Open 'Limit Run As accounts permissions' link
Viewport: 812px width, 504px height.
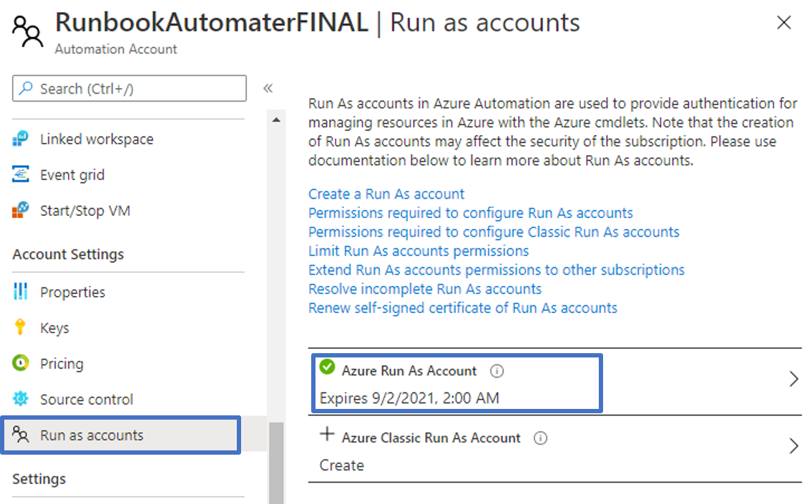[419, 251]
